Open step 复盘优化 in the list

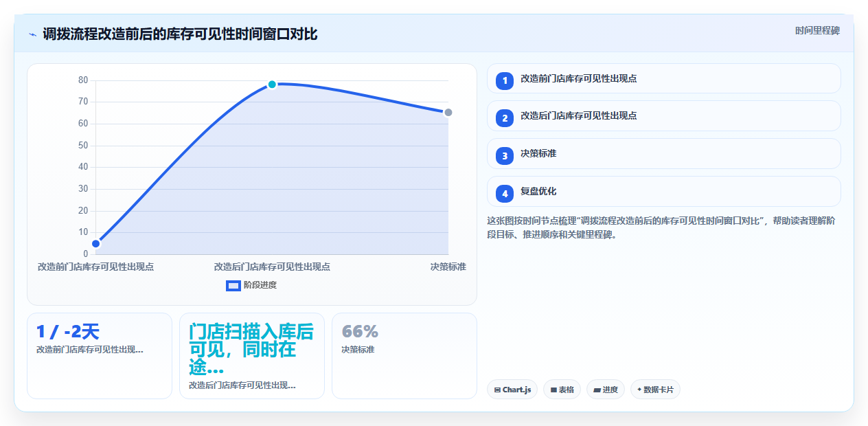pos(664,191)
